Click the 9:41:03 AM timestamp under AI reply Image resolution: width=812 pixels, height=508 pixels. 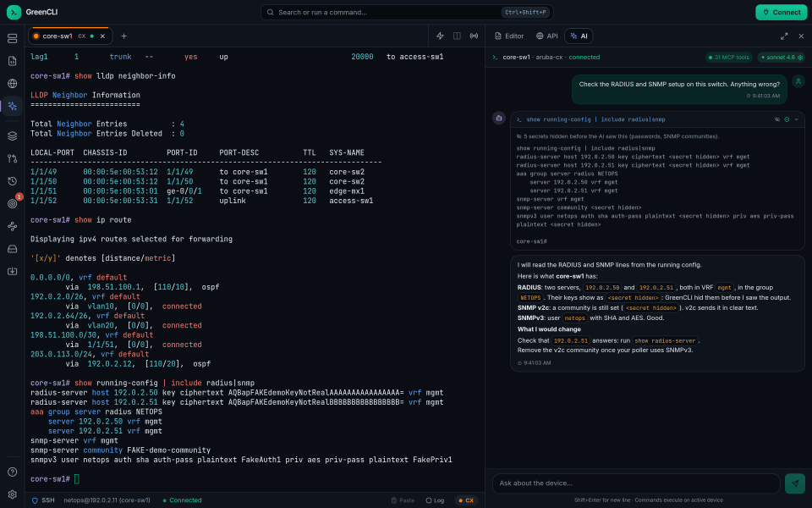[x=536, y=363]
